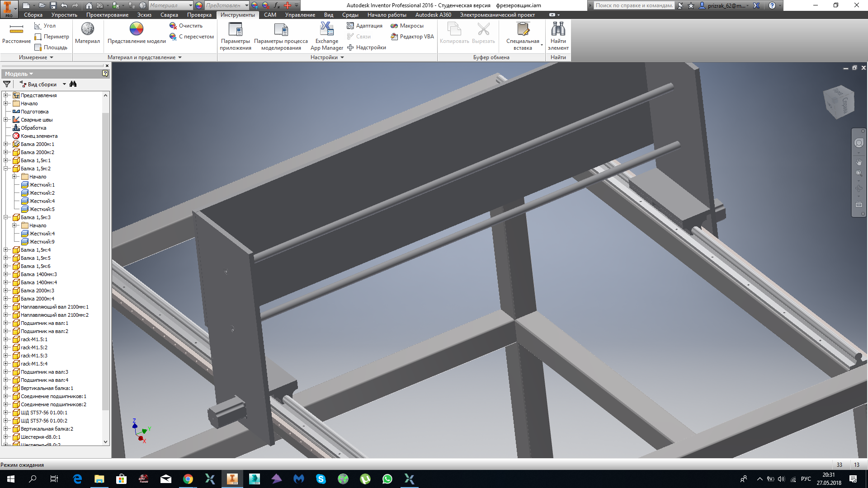The height and width of the screenshot is (488, 868).
Task: Open File Explorer from the taskbar
Action: [99, 479]
